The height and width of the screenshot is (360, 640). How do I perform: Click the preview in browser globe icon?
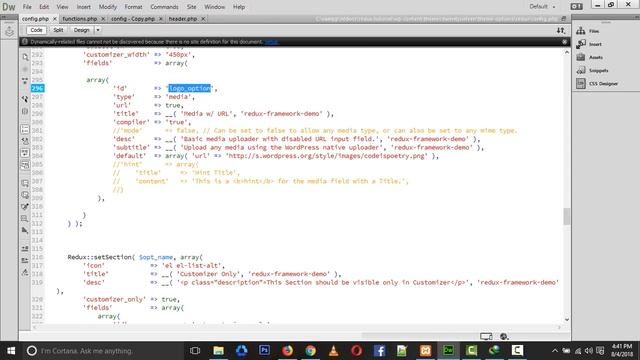[x=504, y=336]
